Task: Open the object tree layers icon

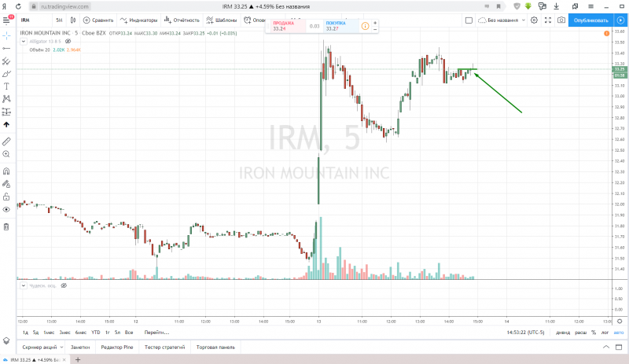Action: tap(6, 340)
